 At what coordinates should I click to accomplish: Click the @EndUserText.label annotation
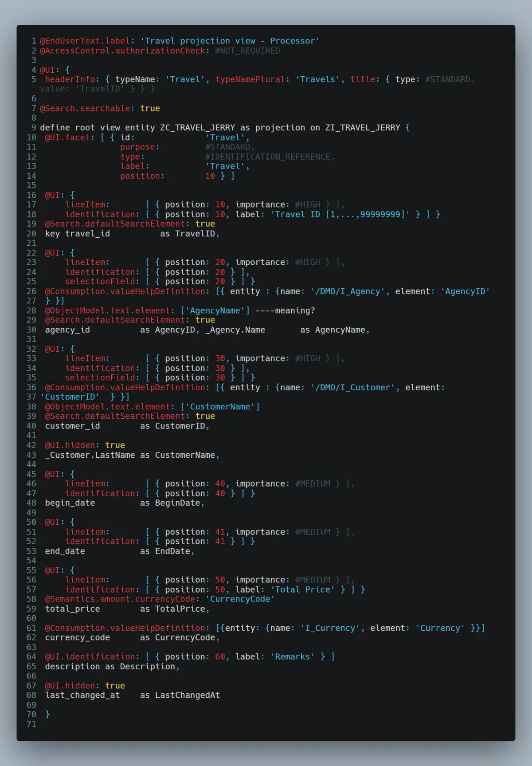[x=85, y=41]
